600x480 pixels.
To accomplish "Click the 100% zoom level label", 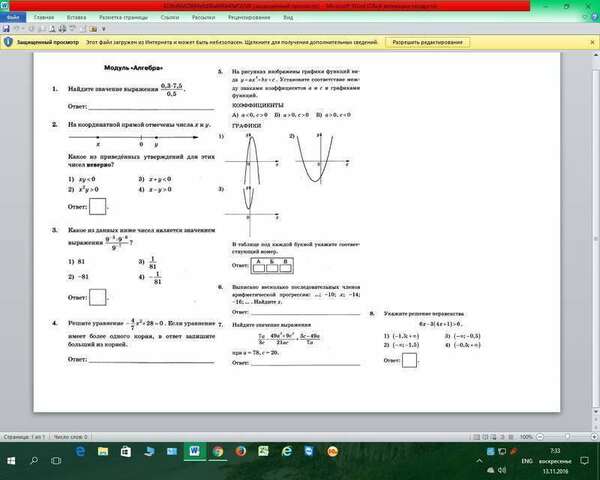I will click(x=527, y=436).
